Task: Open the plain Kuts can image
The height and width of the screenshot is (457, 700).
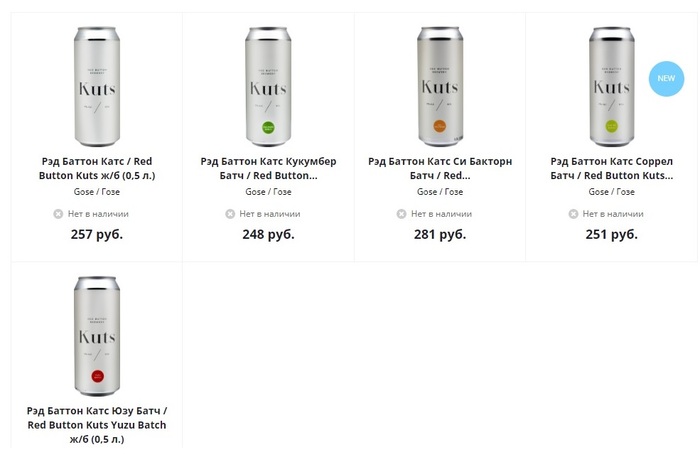Action: click(97, 85)
